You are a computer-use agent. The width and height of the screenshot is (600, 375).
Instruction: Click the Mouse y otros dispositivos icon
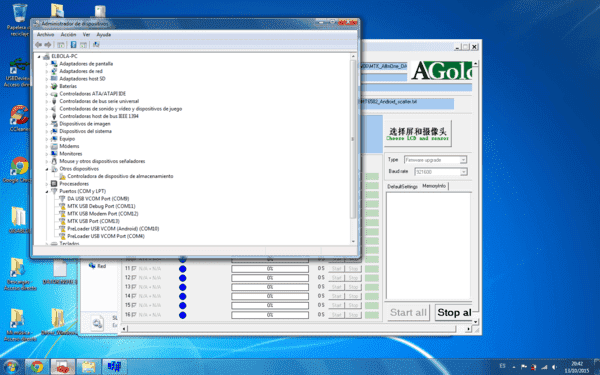(x=54, y=161)
